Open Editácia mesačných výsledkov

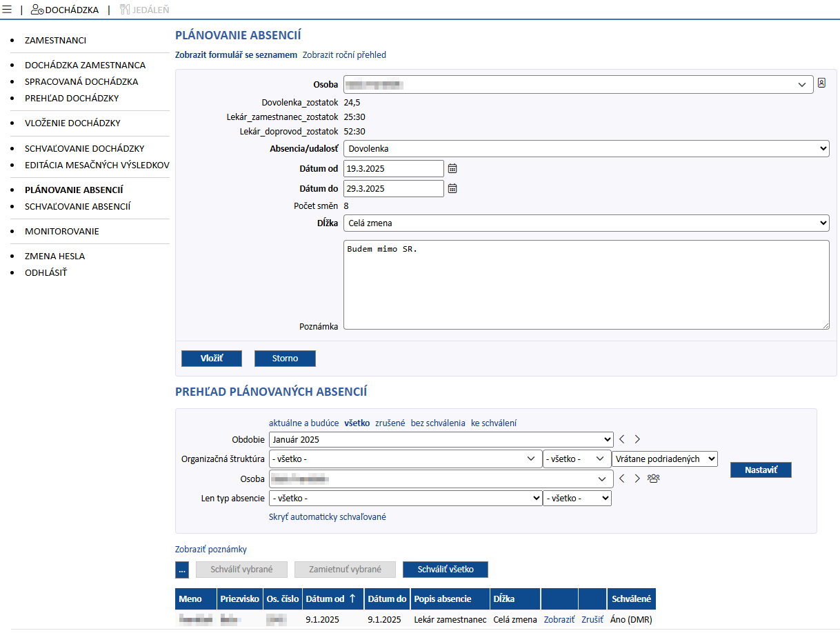97,165
